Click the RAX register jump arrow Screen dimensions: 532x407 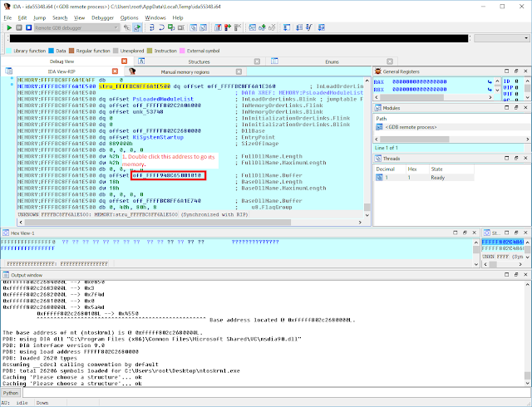tap(490, 82)
